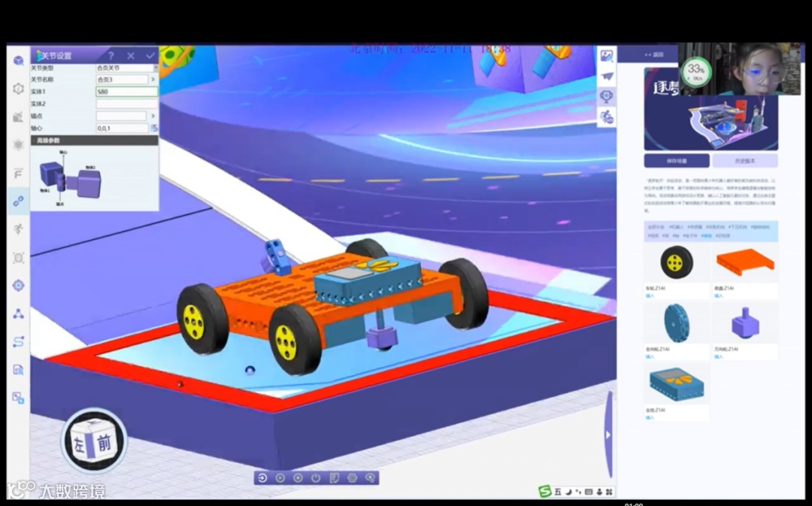The image size is (812, 506).
Task: Click 插入 link under the controller part
Action: pos(650,417)
